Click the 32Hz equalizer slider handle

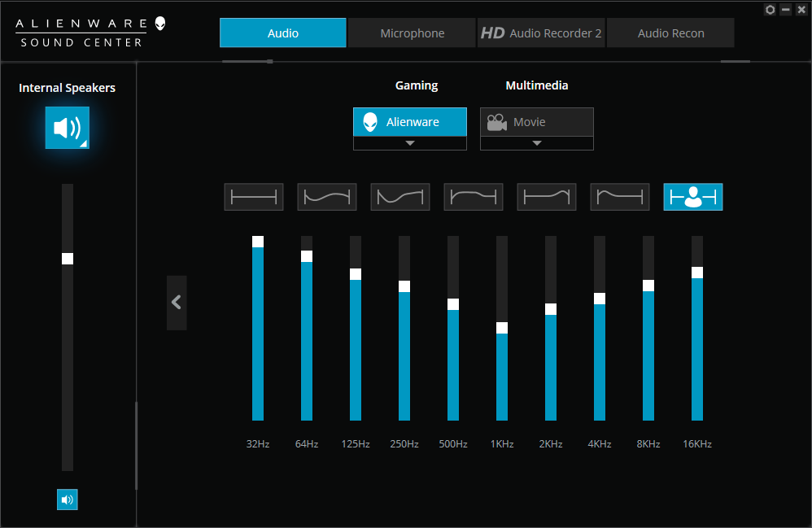[x=258, y=242]
